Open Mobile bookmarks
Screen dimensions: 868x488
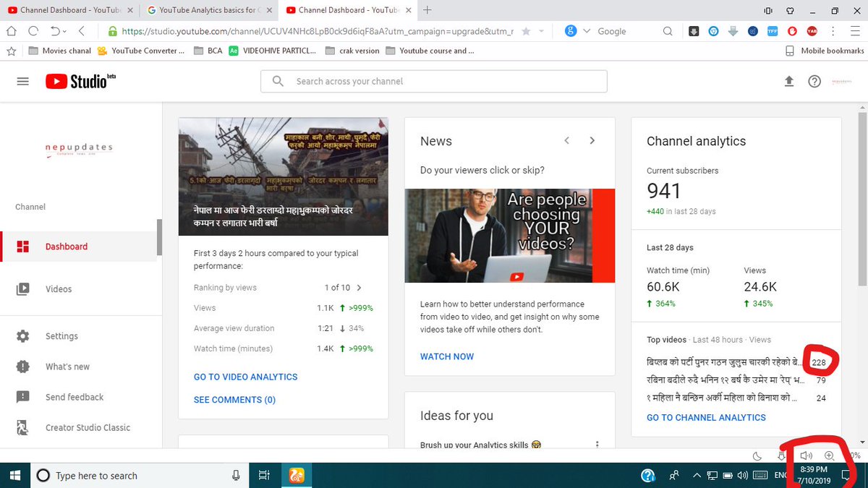coord(825,51)
